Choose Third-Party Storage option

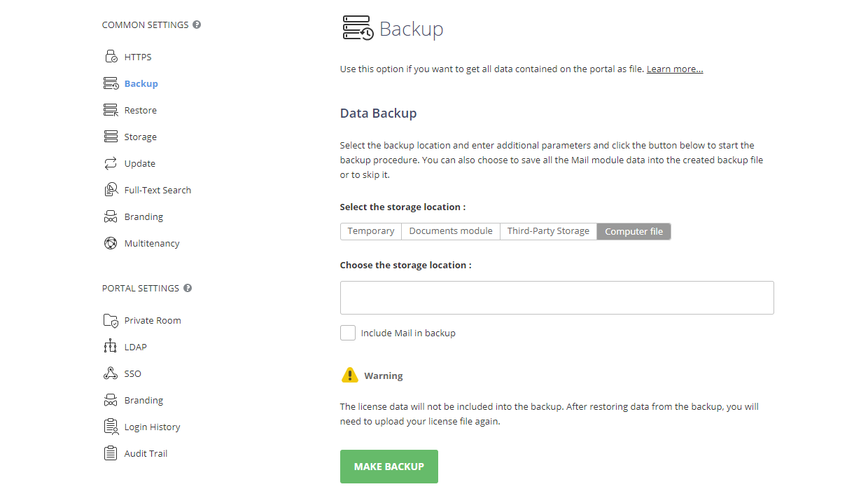(x=548, y=231)
